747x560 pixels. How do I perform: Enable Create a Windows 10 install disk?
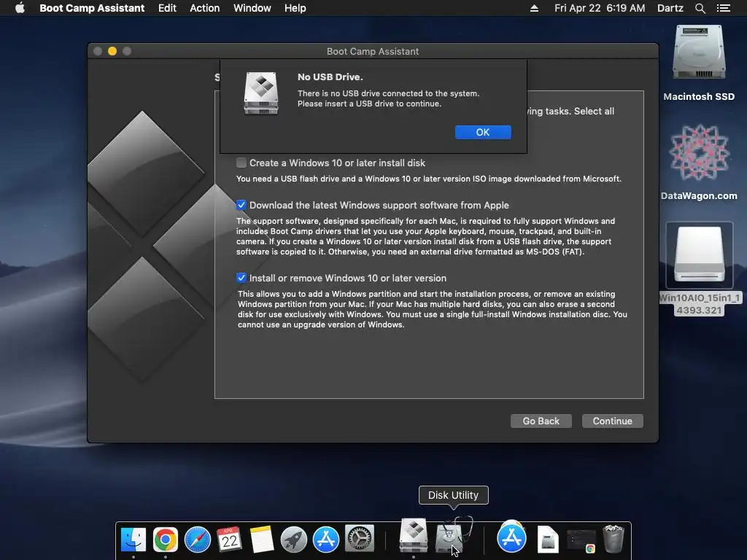pos(241,163)
